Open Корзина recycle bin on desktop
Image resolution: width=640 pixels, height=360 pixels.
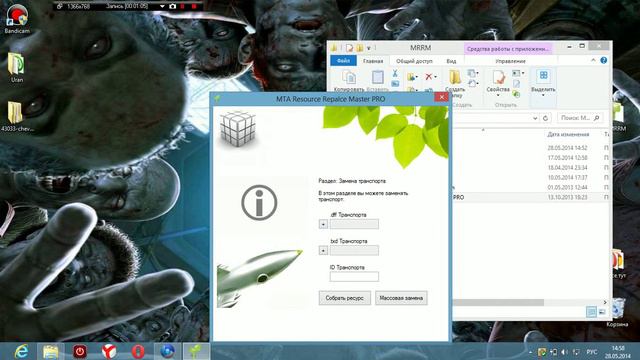coord(617,313)
